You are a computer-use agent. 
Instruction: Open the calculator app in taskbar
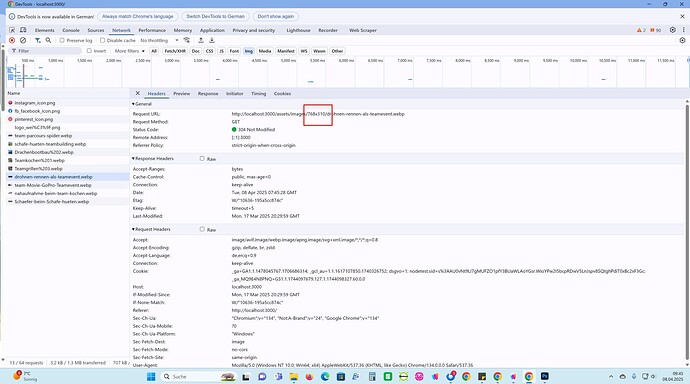click(x=372, y=377)
